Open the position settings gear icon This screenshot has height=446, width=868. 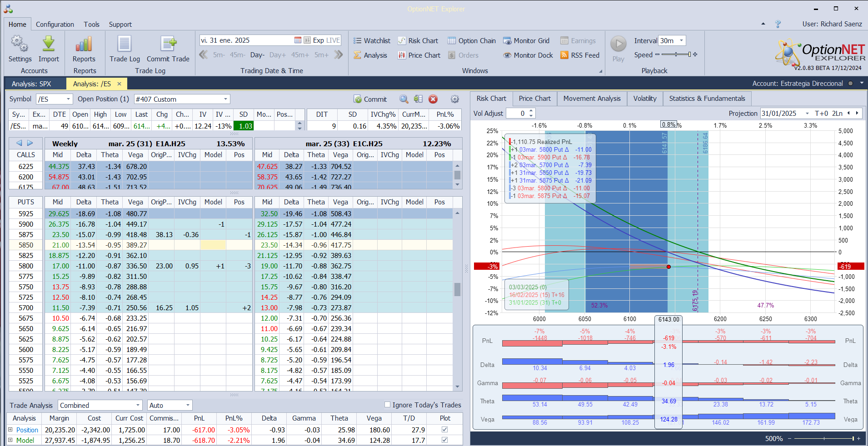(x=454, y=99)
